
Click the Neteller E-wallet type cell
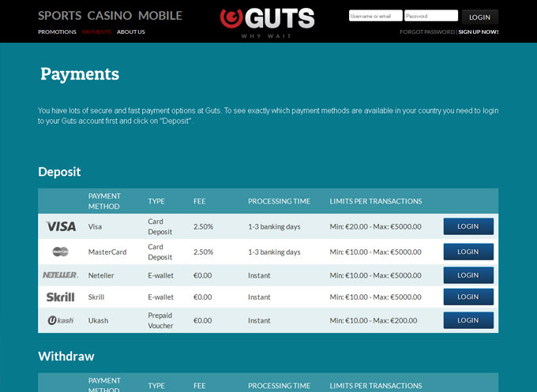point(160,275)
